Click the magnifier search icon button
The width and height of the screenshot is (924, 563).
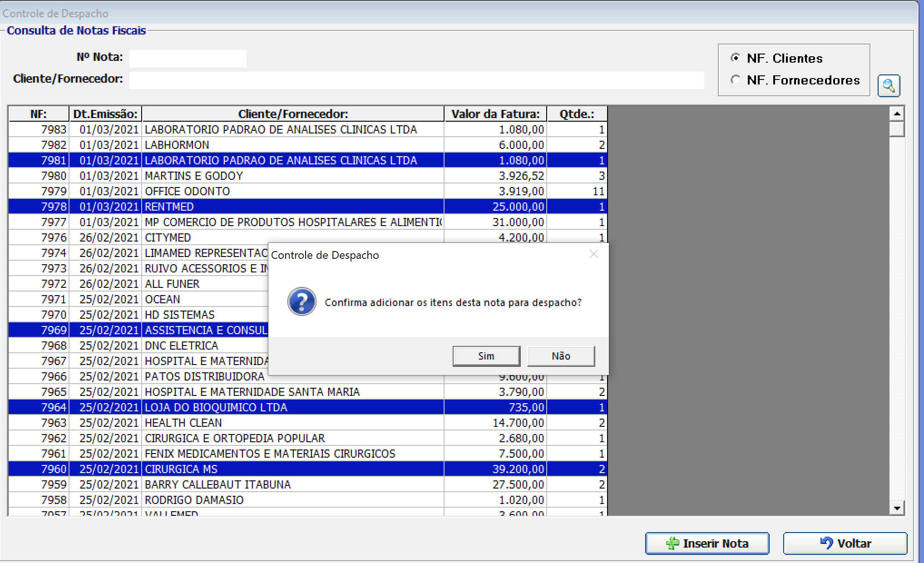(888, 85)
